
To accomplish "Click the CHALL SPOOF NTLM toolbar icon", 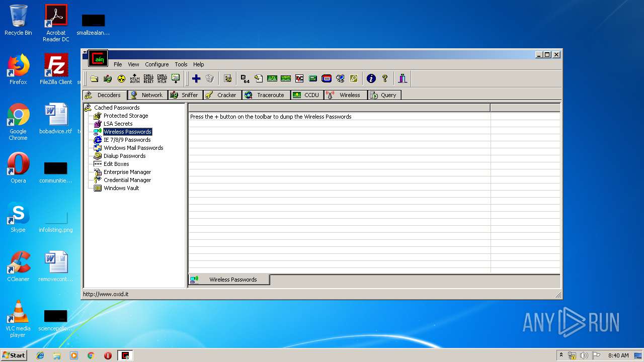I will coord(162,78).
